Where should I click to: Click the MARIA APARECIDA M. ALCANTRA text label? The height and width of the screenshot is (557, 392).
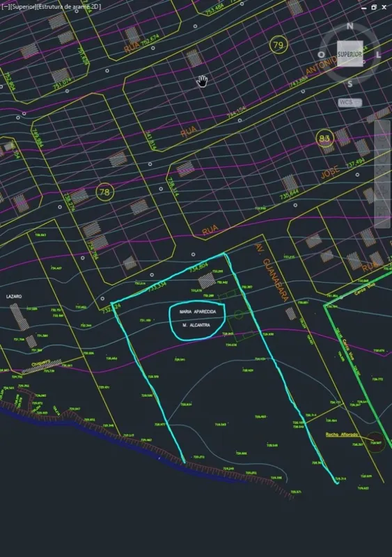pyautogui.click(x=198, y=319)
